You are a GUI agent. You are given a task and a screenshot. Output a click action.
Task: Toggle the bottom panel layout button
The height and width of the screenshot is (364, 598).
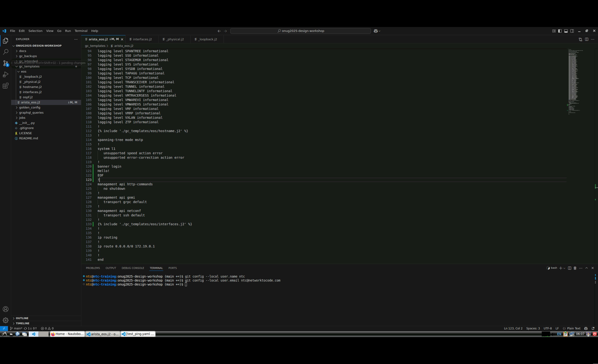coord(566,31)
